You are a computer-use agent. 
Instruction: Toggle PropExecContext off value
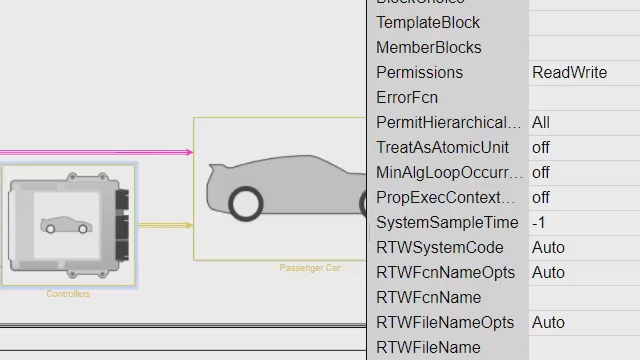coord(540,198)
